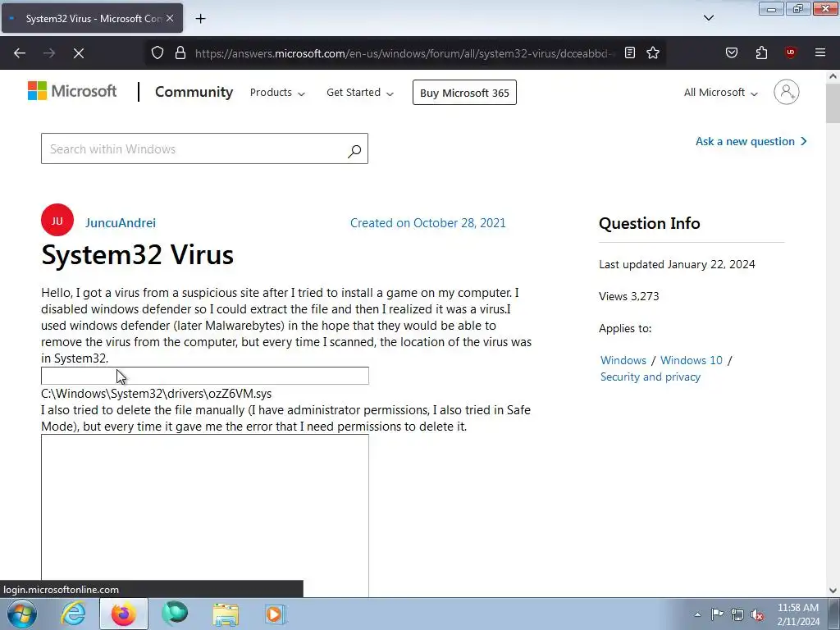
Task: Open the Windows Start button
Action: (21, 614)
